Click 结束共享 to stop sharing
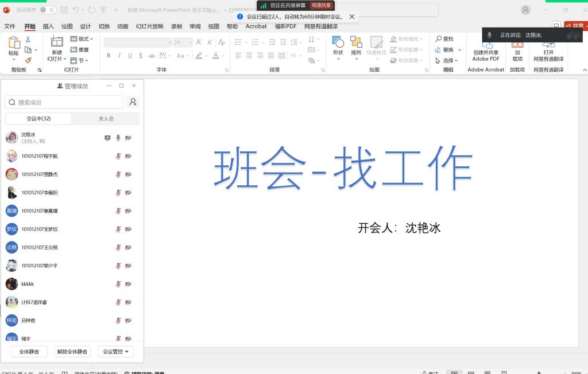588x374 pixels. (322, 5)
